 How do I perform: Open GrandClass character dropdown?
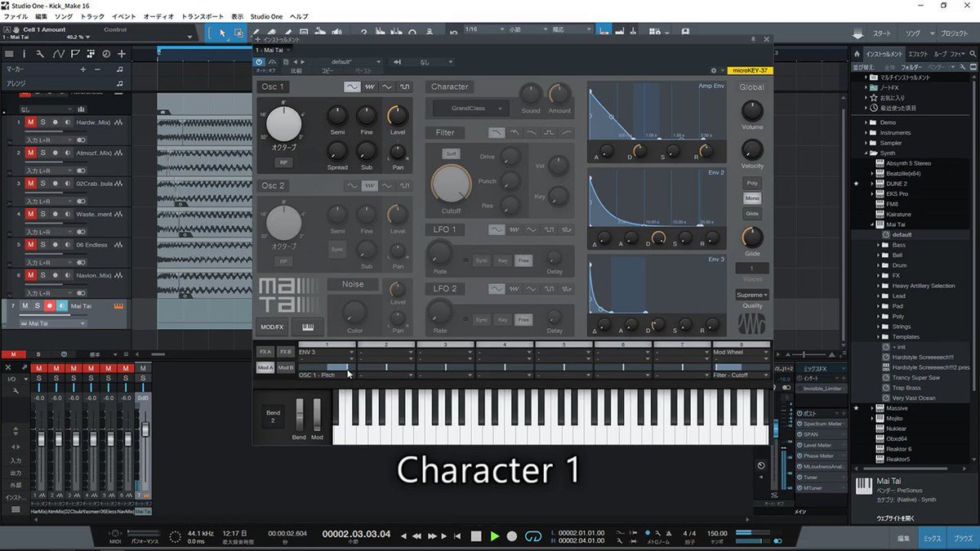click(470, 108)
